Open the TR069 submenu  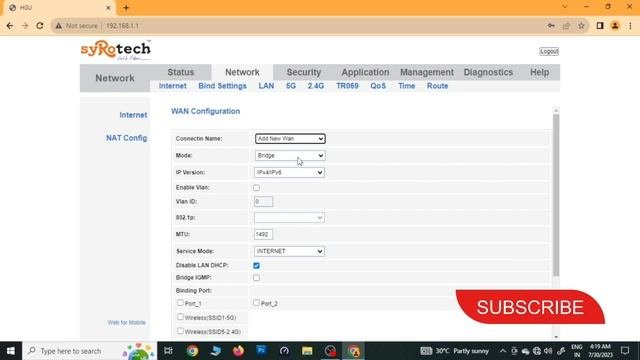[347, 86]
